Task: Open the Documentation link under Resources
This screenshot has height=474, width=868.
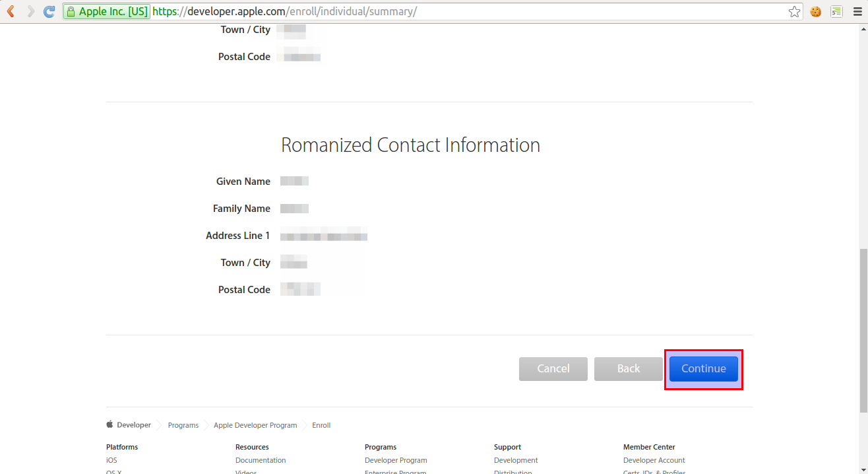Action: [x=260, y=459]
